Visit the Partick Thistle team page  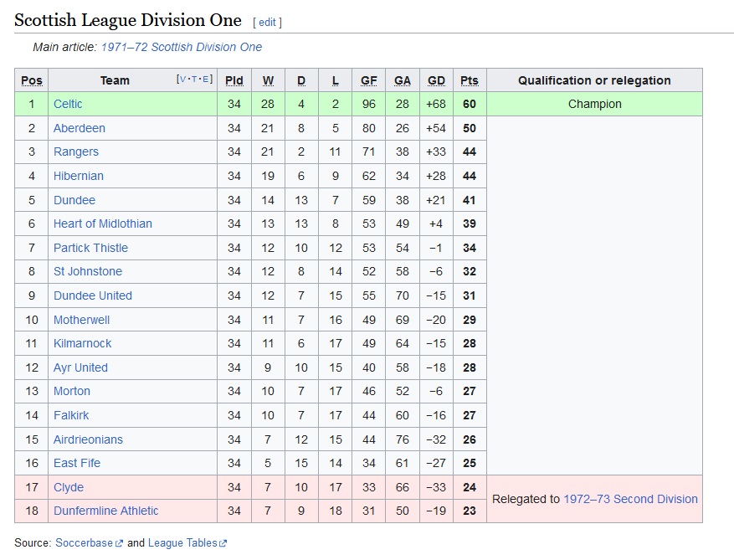coord(91,248)
